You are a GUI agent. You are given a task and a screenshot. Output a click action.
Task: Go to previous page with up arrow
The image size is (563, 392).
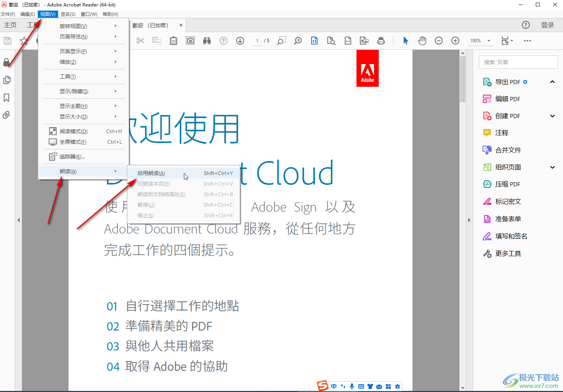click(224, 41)
